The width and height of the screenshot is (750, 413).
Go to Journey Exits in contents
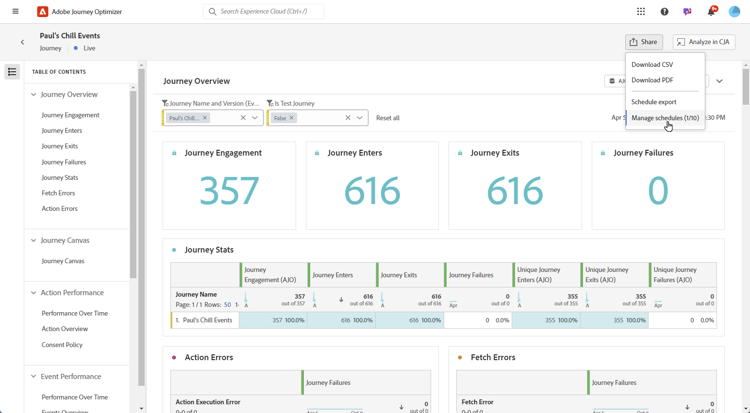[59, 146]
